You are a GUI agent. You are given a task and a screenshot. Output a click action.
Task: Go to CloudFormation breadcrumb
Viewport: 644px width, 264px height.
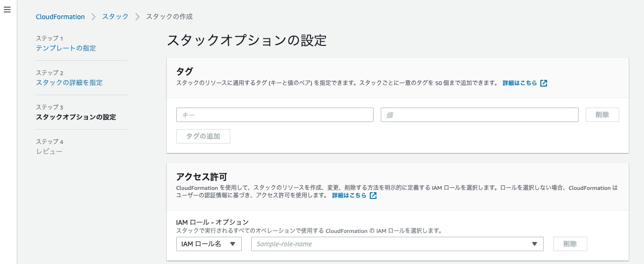click(x=60, y=17)
